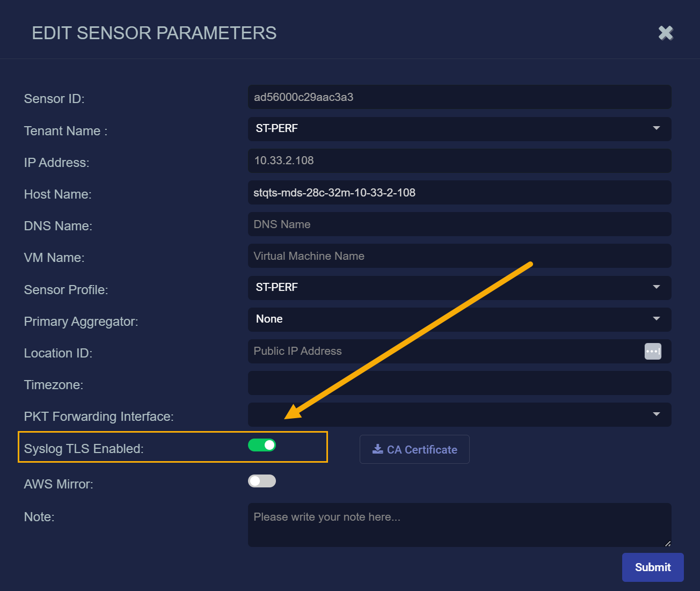Screen dimensions: 700x591
Task: Click inside the Note text area
Action: coord(460,525)
